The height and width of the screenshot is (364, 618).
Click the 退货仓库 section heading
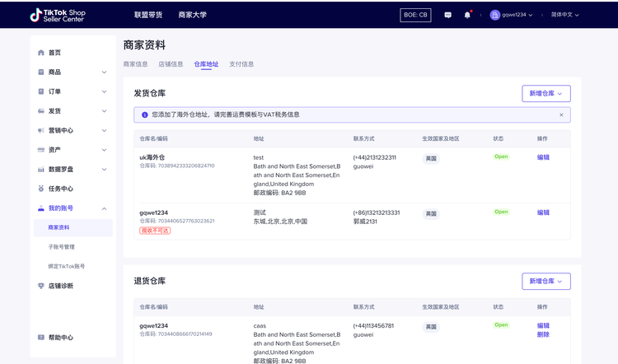(x=150, y=281)
